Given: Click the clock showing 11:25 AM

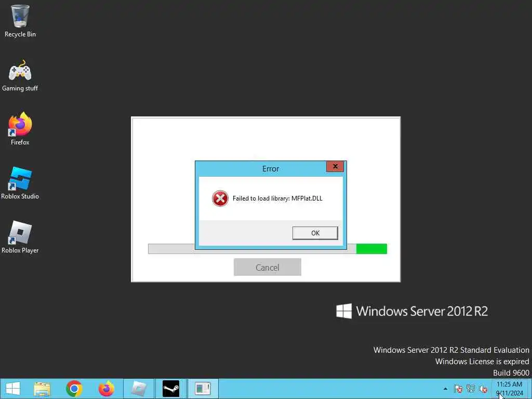Looking at the screenshot, I should (x=509, y=389).
